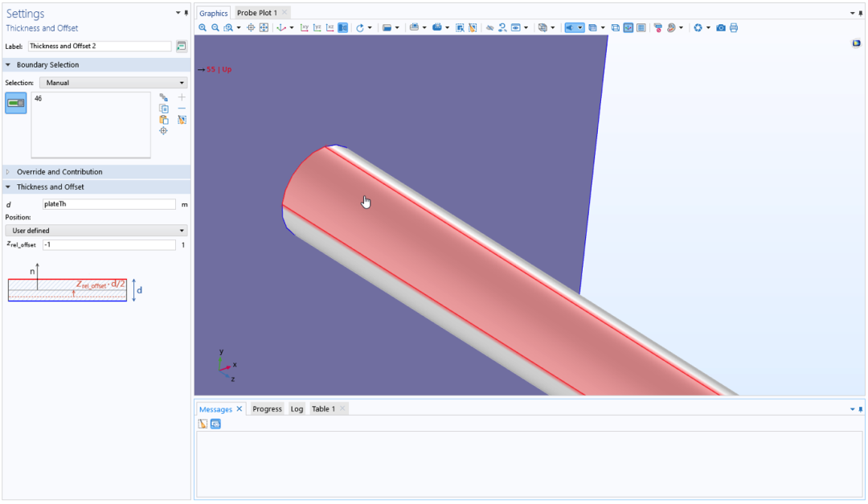Open the Progress tab

point(267,408)
